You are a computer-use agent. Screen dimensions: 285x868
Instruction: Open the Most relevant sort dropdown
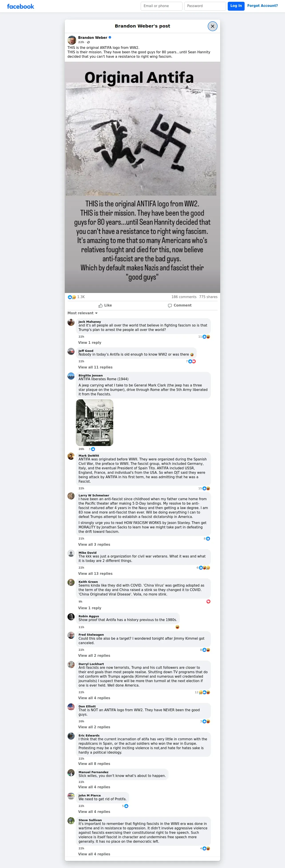point(83,313)
